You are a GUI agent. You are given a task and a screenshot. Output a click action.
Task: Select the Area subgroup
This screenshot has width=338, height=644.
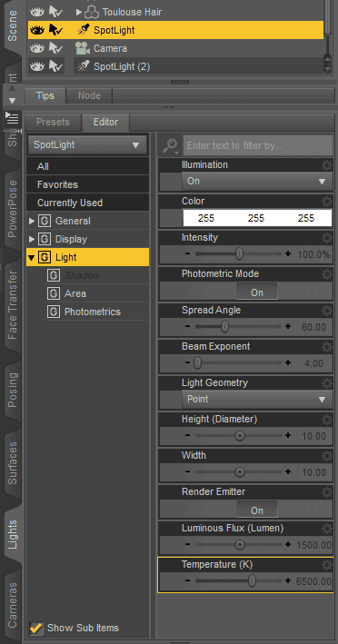[75, 293]
